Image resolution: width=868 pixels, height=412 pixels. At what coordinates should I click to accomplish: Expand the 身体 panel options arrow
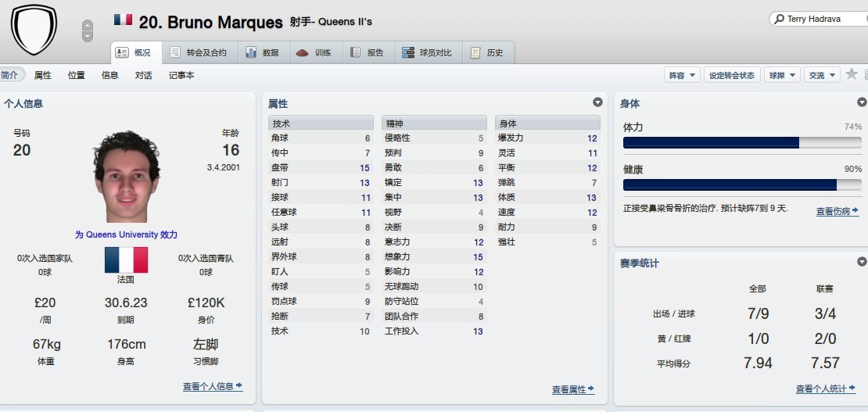tap(862, 102)
